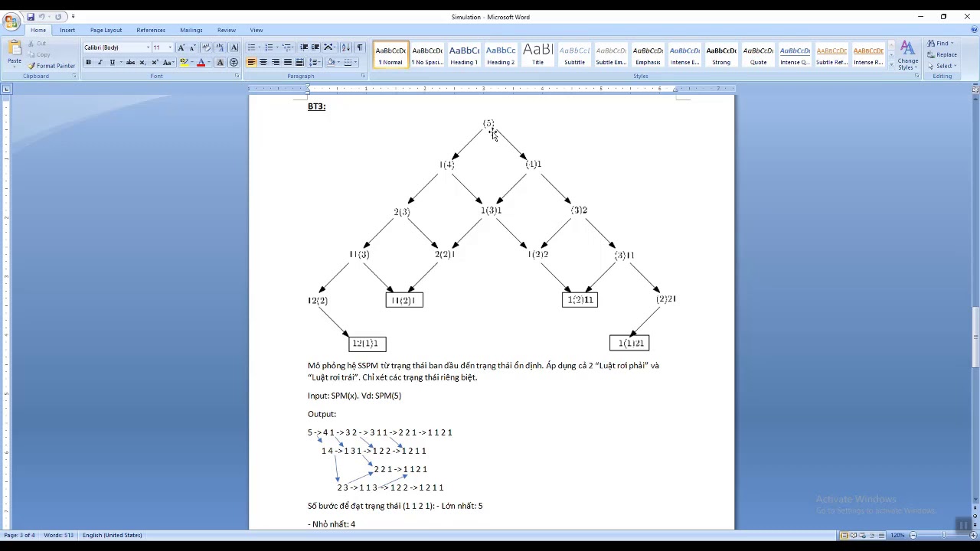The width and height of the screenshot is (980, 551).
Task: Open the Mailings tab
Action: [191, 30]
